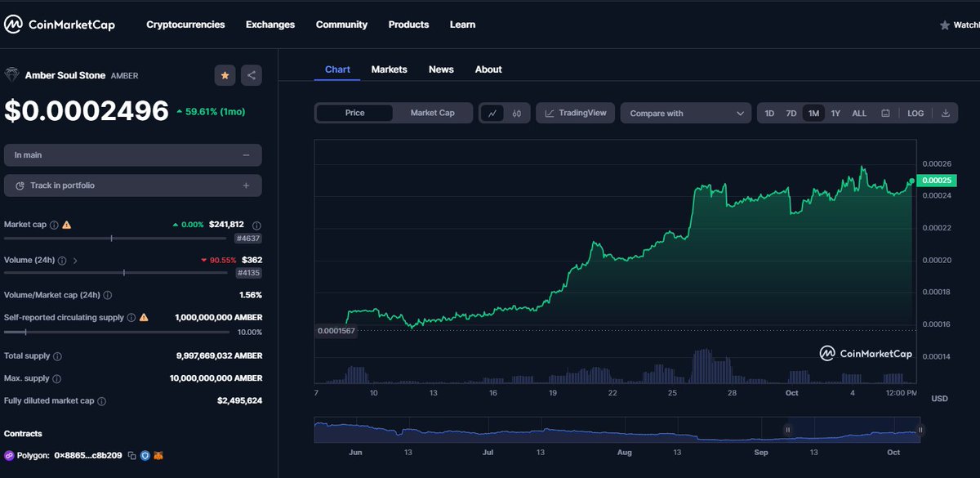Switch to the News tab
980x478 pixels.
pos(441,69)
